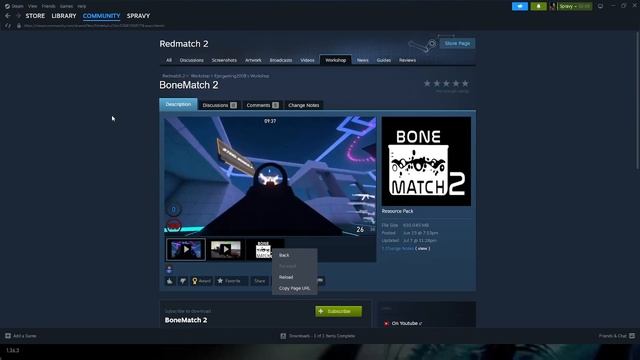Select the Videos hub tab
640x360 pixels.
[x=307, y=60]
